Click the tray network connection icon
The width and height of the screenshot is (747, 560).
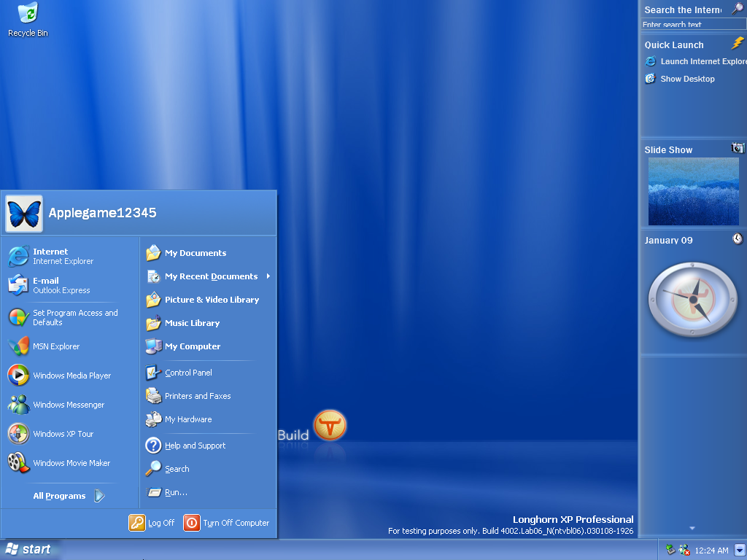coord(670,550)
